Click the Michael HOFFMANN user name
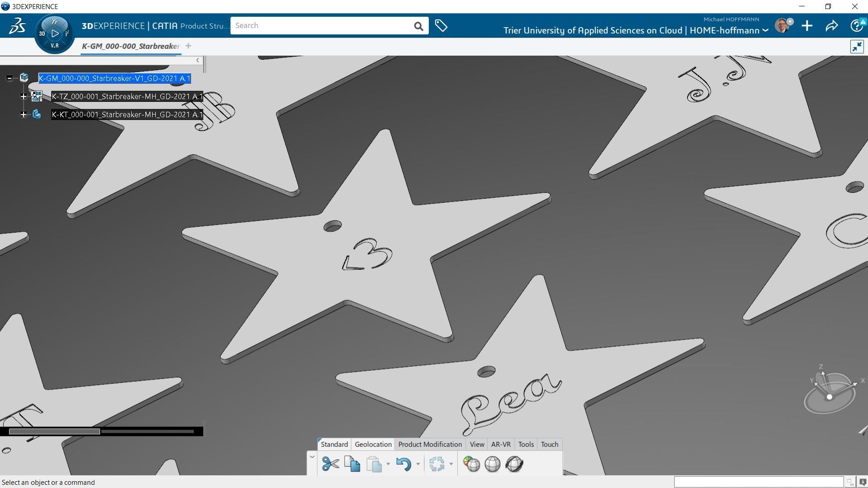Image resolution: width=868 pixels, height=488 pixels. [731, 19]
